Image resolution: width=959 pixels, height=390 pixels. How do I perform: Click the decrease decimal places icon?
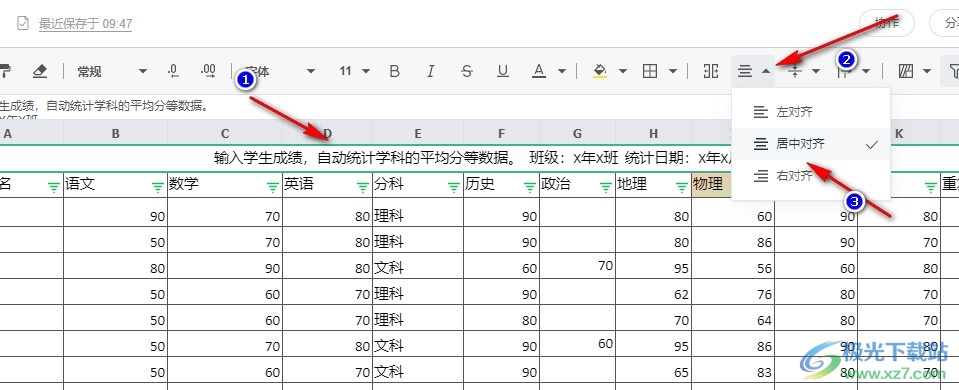(173, 72)
